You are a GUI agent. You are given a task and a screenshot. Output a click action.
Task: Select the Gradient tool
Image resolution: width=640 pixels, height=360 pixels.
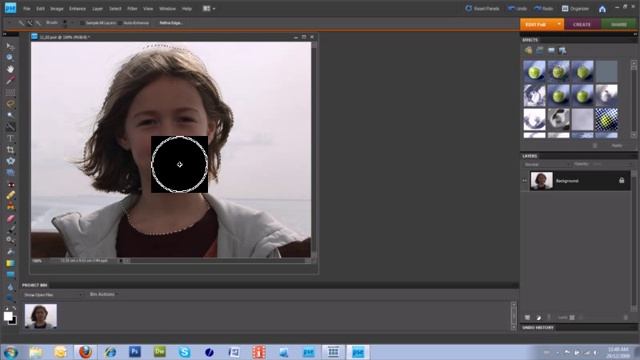(x=10, y=263)
